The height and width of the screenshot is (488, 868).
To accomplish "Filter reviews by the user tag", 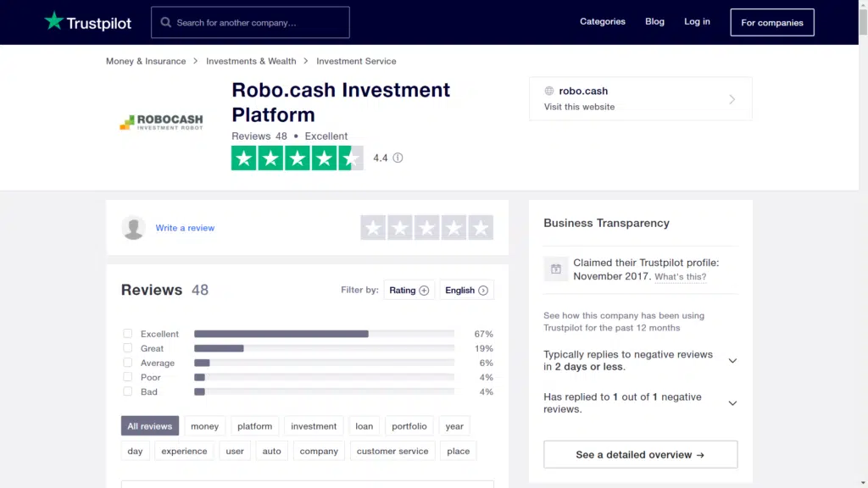I will coord(235,451).
